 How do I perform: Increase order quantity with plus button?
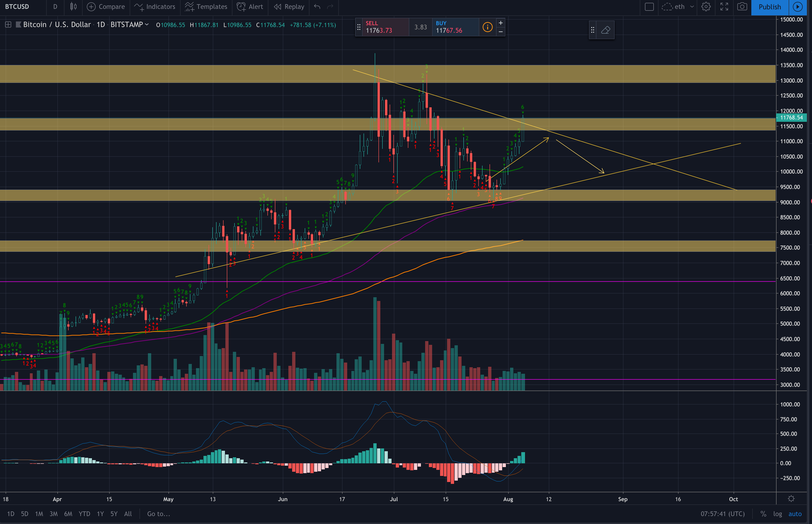click(x=500, y=23)
